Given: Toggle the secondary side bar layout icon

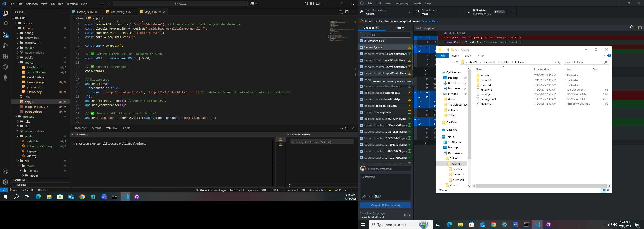Looking at the screenshot, I should [x=324, y=4].
